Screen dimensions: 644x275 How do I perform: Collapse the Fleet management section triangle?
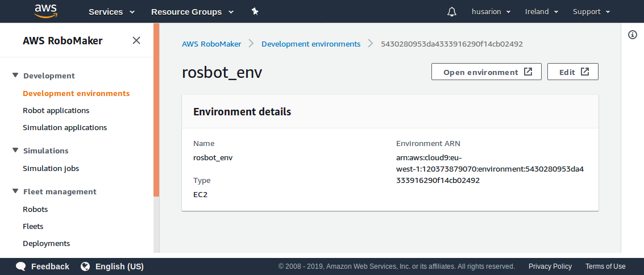(15, 191)
